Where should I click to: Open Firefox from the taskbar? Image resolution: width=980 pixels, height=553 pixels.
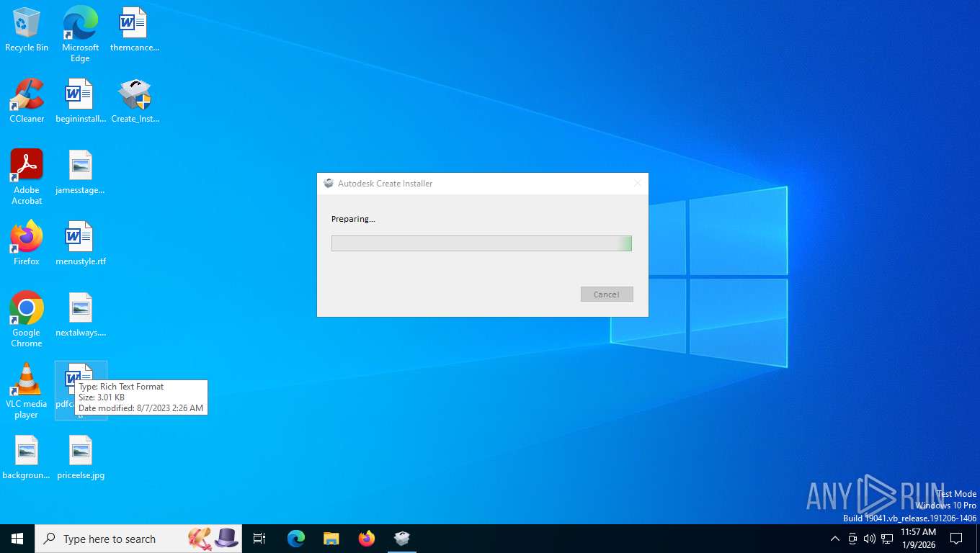pos(367,539)
